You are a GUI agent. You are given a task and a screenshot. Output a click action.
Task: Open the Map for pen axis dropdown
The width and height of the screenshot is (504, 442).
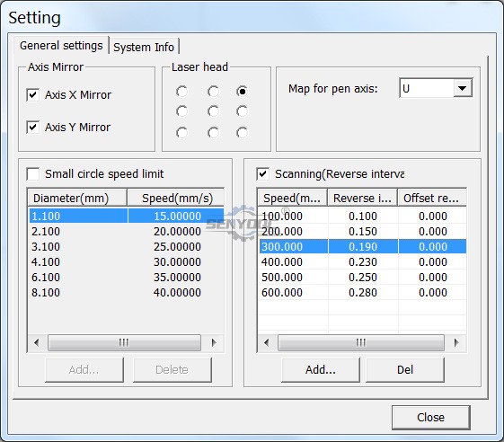coord(463,88)
